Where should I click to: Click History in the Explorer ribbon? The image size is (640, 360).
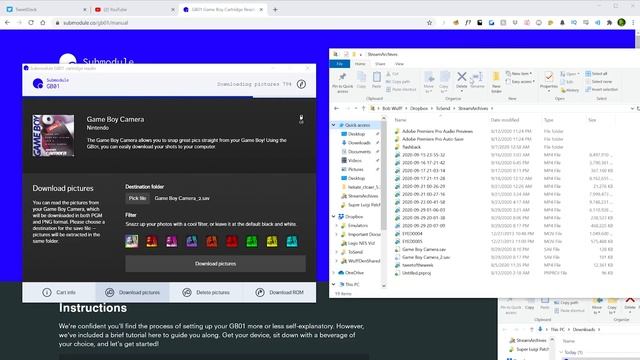[x=570, y=90]
